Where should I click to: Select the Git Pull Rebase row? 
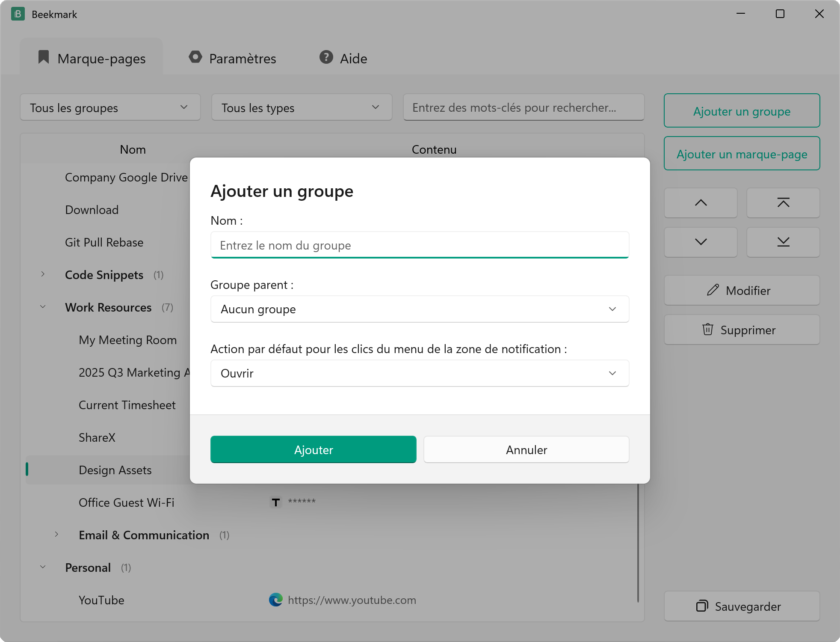[104, 242]
